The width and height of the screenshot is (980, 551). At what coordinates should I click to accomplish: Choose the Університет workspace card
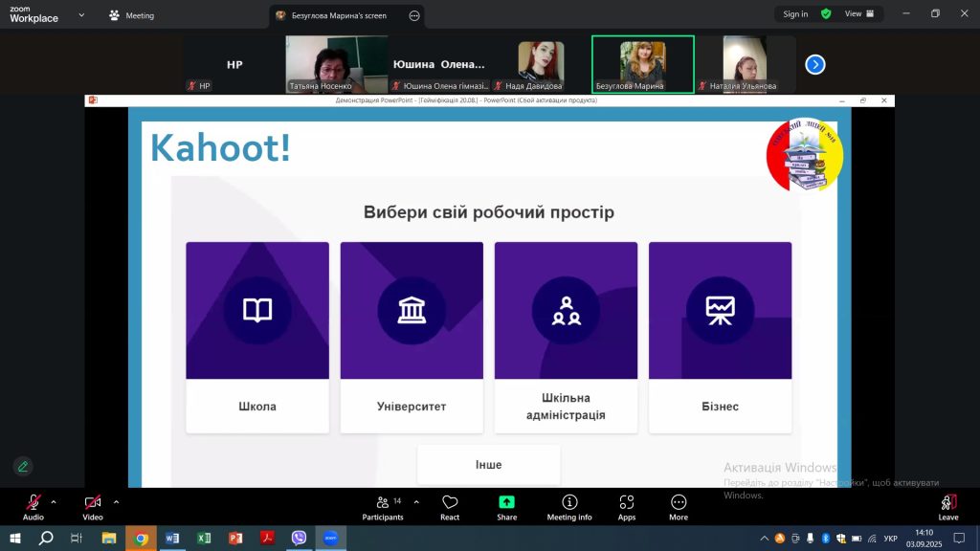[x=412, y=338]
